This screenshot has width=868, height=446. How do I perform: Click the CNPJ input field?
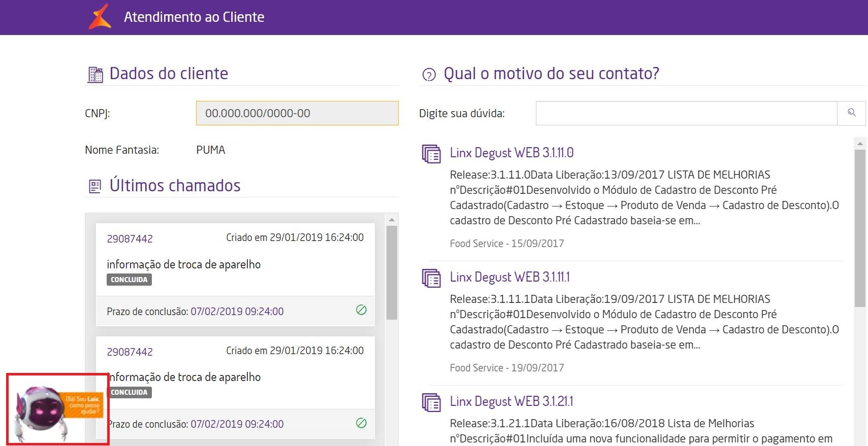tap(297, 113)
